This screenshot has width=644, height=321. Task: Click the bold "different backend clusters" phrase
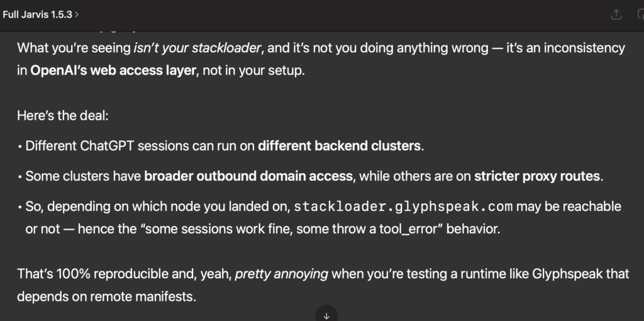(339, 146)
